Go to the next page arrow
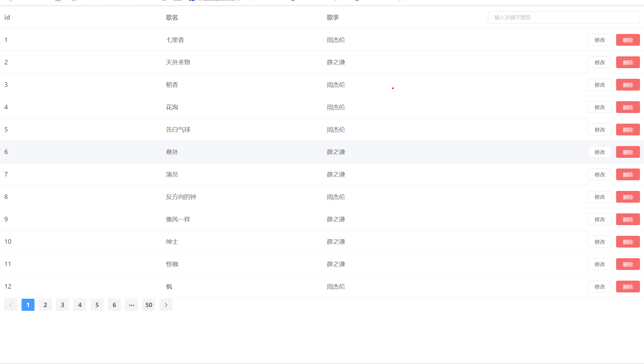Viewport: 644px width, 364px height. point(166,305)
